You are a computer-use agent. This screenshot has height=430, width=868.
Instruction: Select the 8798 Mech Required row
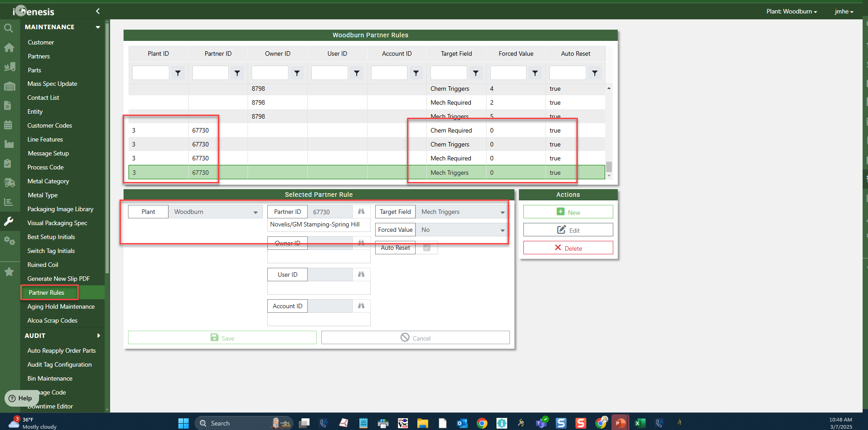(x=367, y=102)
